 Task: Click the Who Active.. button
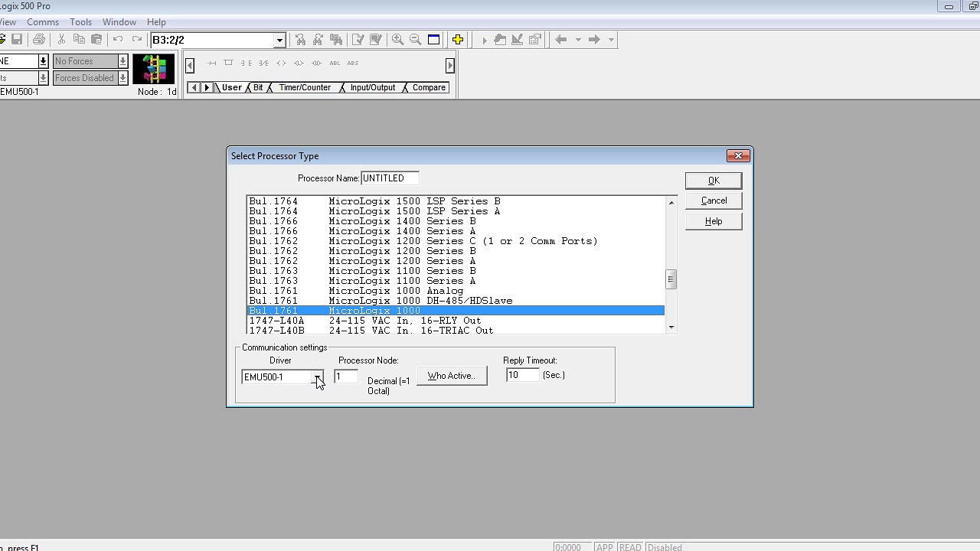(x=452, y=376)
